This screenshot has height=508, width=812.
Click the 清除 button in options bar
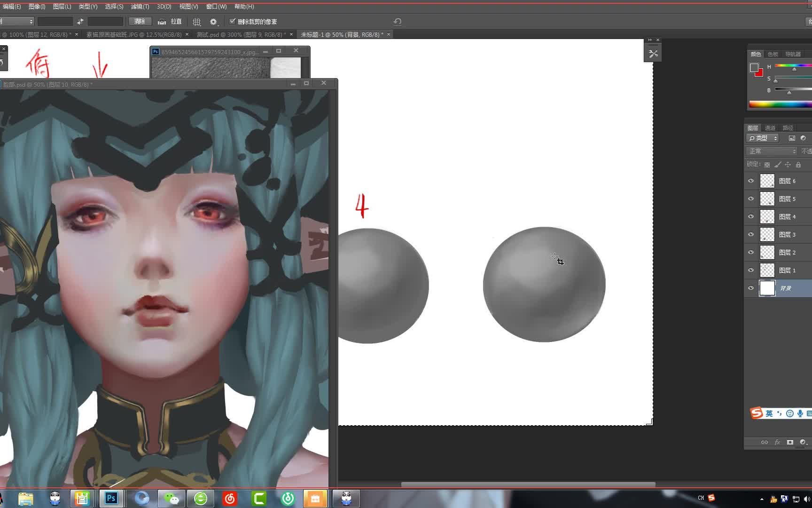[140, 21]
